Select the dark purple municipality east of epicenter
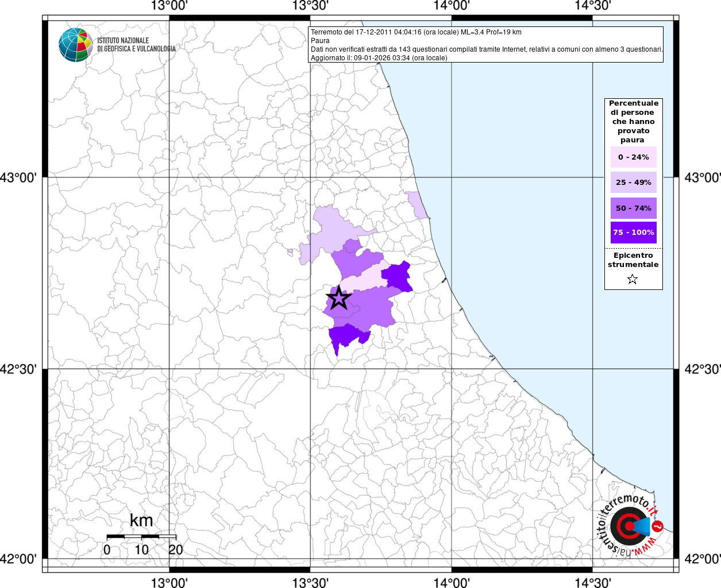The image size is (721, 588). point(397,277)
